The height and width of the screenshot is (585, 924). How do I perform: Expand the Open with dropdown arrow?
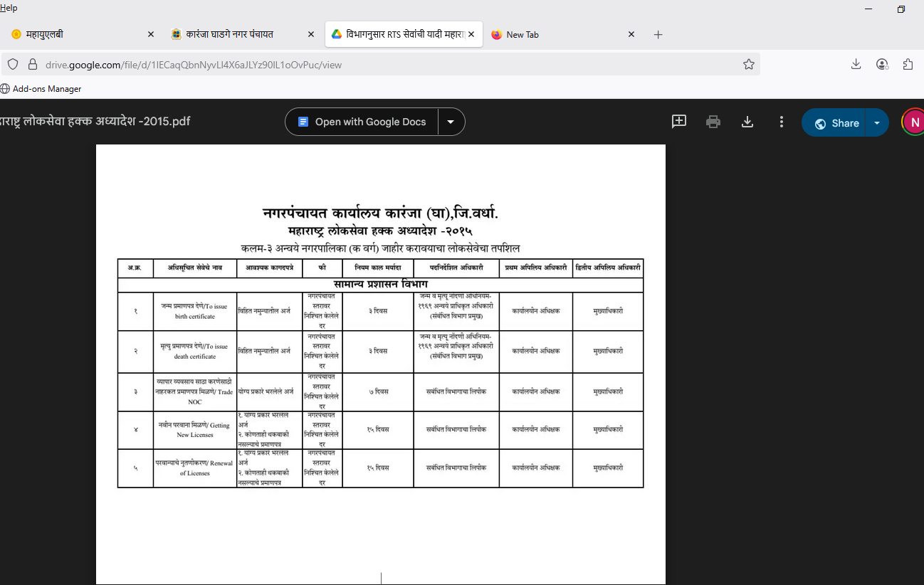tap(451, 122)
